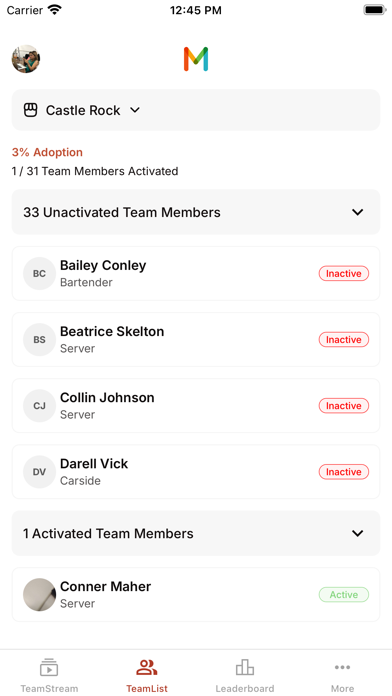The width and height of the screenshot is (392, 696).
Task: Tap Collin Johnson's Inactive status badge
Action: click(344, 406)
